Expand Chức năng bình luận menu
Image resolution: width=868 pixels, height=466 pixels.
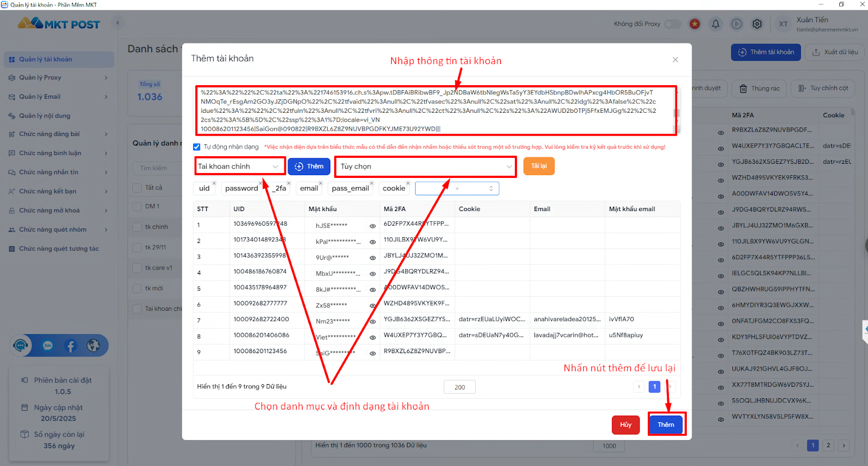(x=59, y=153)
